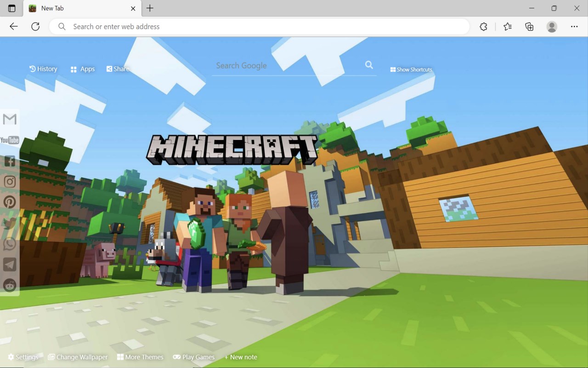The height and width of the screenshot is (368, 588).
Task: Close the New Tab tab
Action: pyautogui.click(x=133, y=8)
